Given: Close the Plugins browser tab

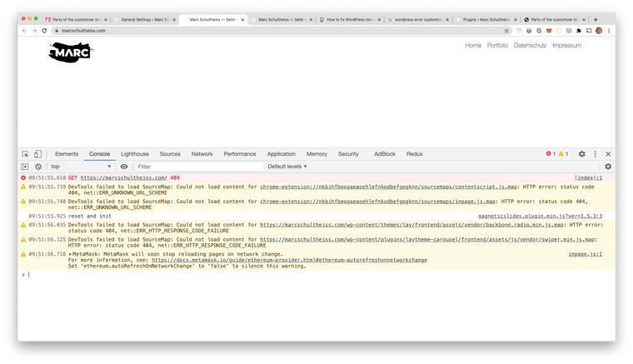Looking at the screenshot, I should pyautogui.click(x=516, y=19).
